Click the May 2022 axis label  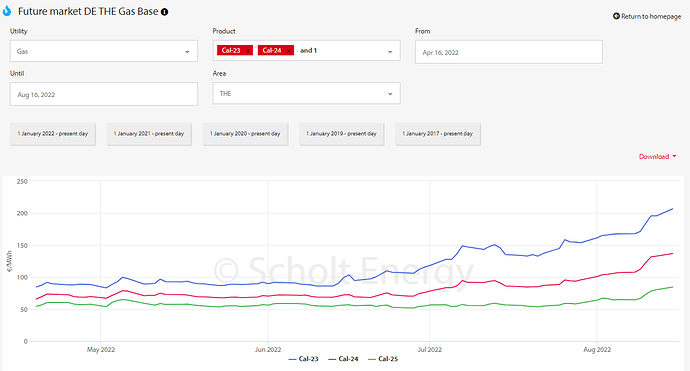(x=101, y=349)
